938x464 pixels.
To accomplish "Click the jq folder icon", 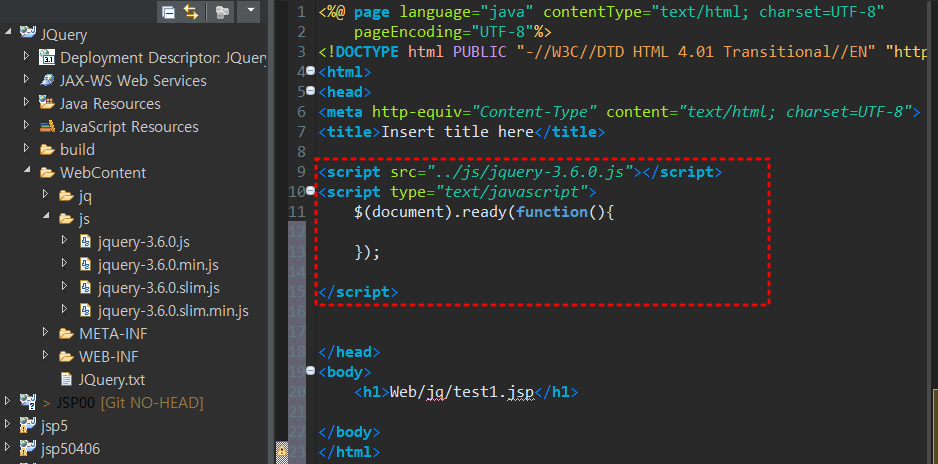I will pyautogui.click(x=66, y=196).
